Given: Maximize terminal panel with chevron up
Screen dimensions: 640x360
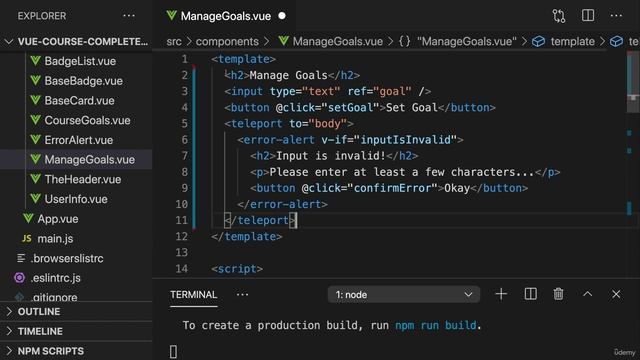Looking at the screenshot, I should point(587,294).
